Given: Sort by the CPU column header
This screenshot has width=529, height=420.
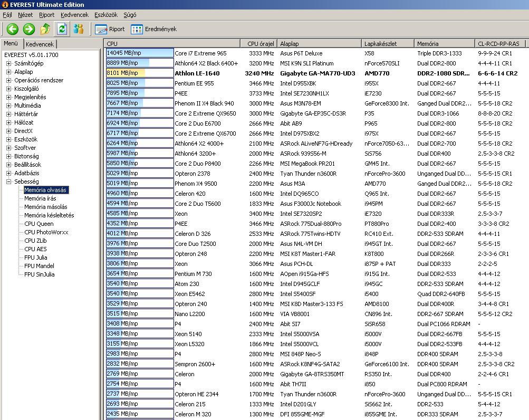Looking at the screenshot, I should pyautogui.click(x=172, y=44).
